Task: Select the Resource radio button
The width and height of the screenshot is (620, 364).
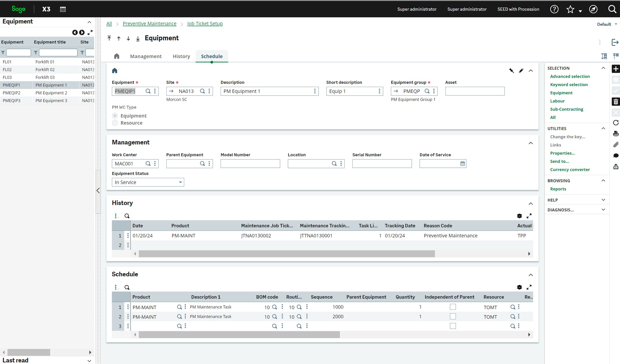Action: [x=115, y=123]
